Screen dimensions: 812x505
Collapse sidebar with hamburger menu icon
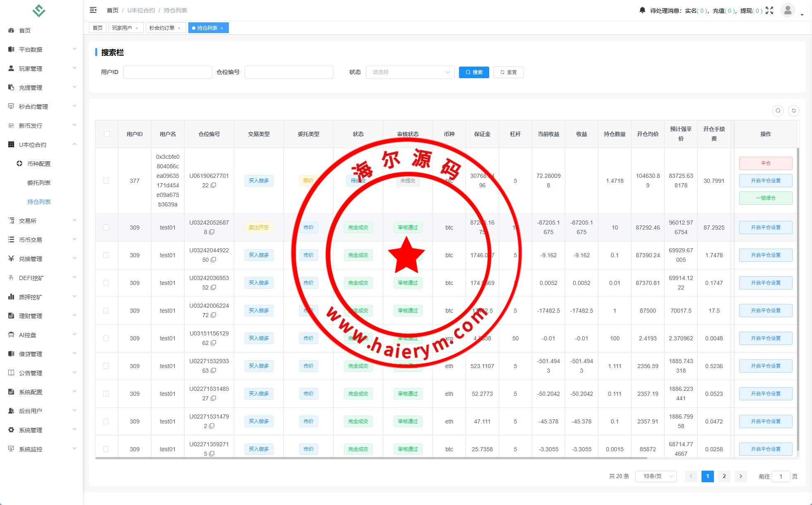93,10
